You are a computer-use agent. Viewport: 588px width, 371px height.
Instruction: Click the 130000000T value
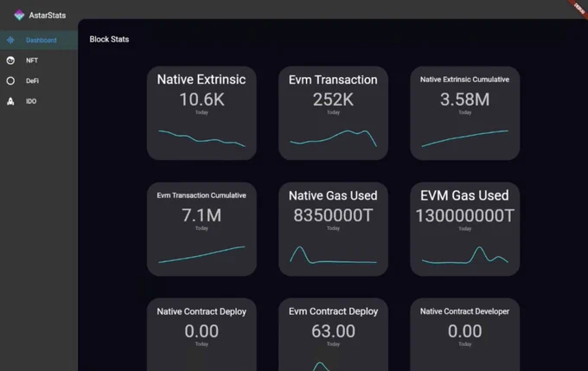464,215
